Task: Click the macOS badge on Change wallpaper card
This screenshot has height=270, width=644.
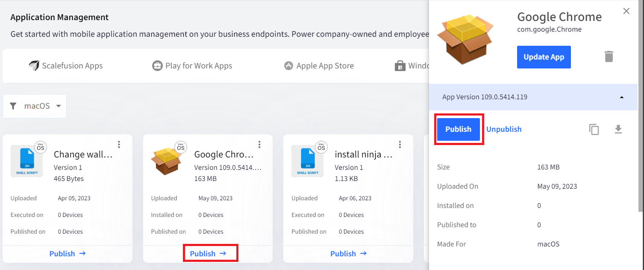Action: point(40,147)
